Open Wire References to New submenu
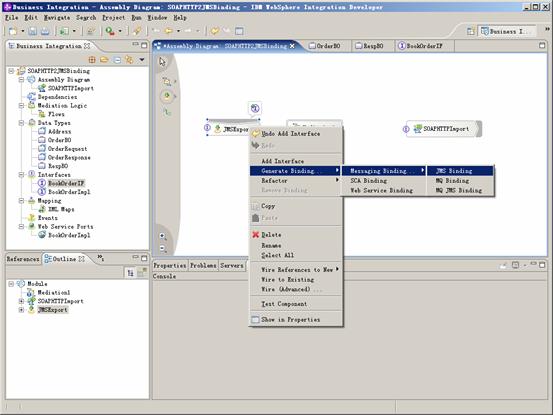Viewport: 553px width, 415px height. pos(296,270)
